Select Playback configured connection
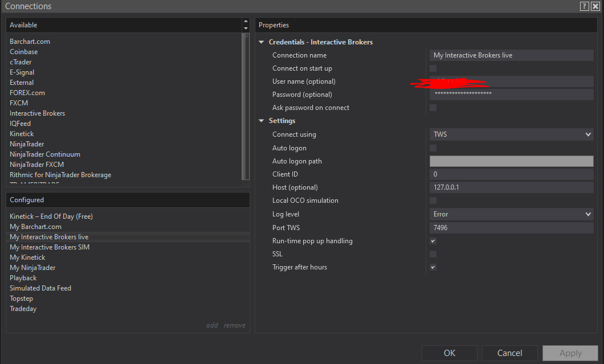 (x=23, y=278)
